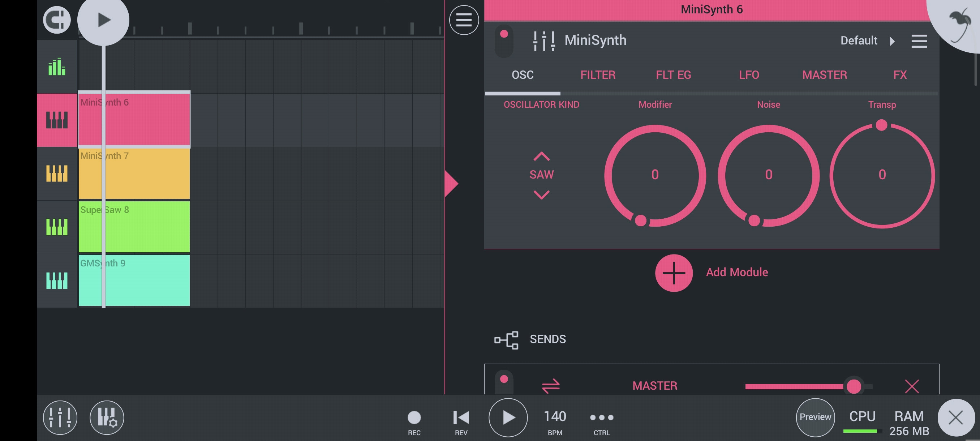Switch to the MASTER tab
This screenshot has width=980, height=441.
click(x=824, y=75)
